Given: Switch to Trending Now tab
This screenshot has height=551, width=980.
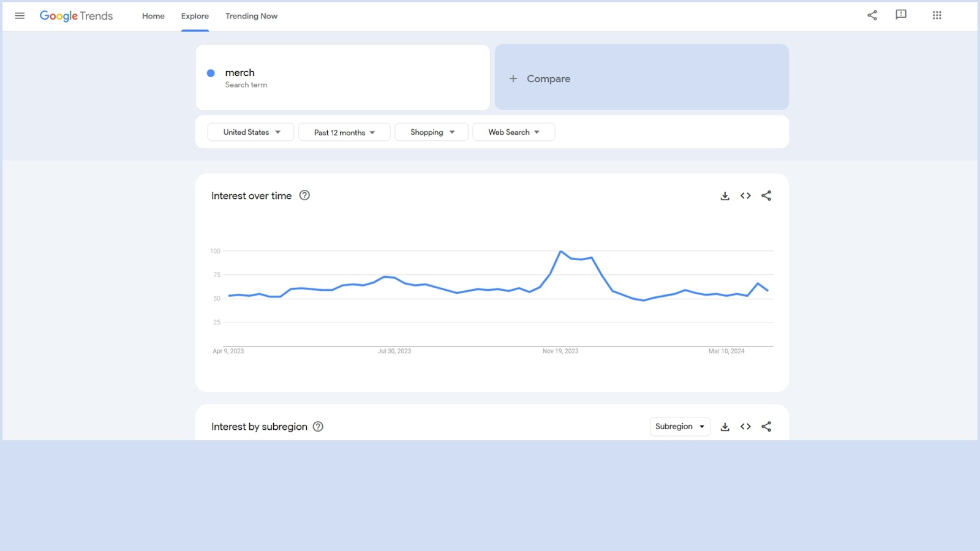Looking at the screenshot, I should (251, 16).
